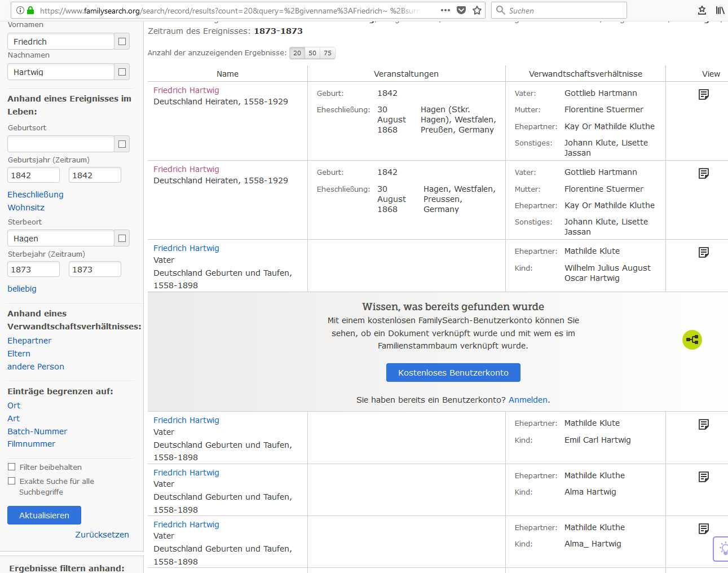
Task: Open record view icon for Alma Hartwig row
Action: pos(703,477)
